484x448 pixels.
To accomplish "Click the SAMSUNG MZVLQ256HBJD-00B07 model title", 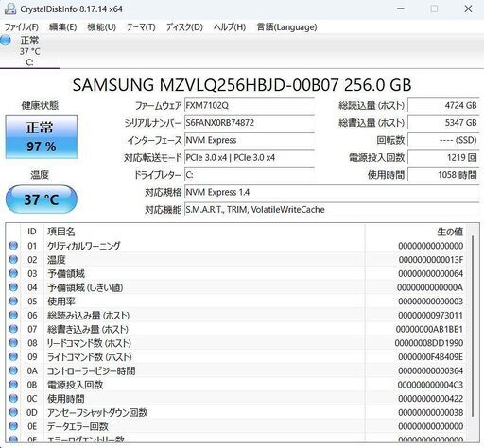I will tap(242, 85).
